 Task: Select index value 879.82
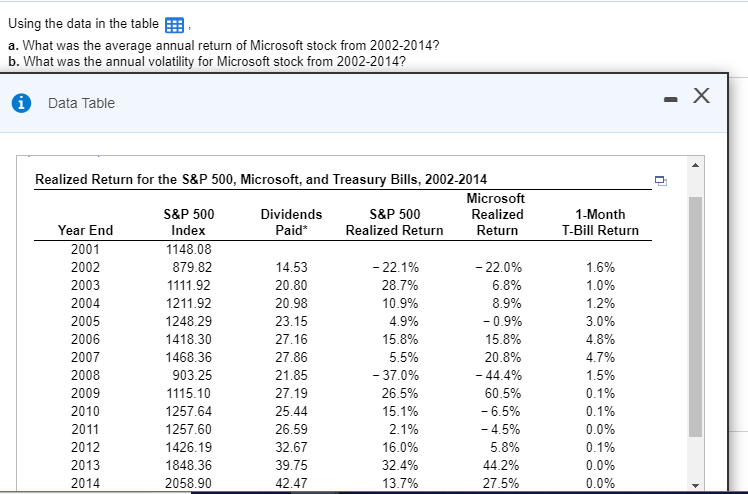[x=192, y=268]
